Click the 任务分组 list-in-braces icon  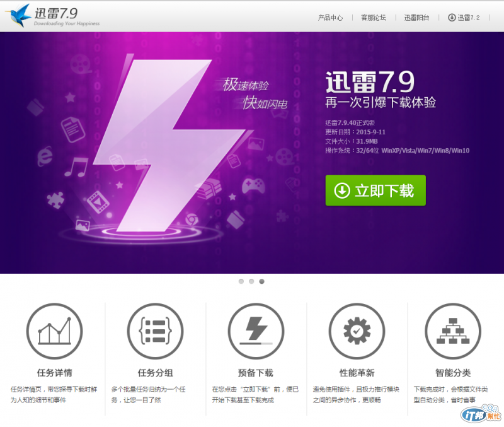(x=155, y=331)
